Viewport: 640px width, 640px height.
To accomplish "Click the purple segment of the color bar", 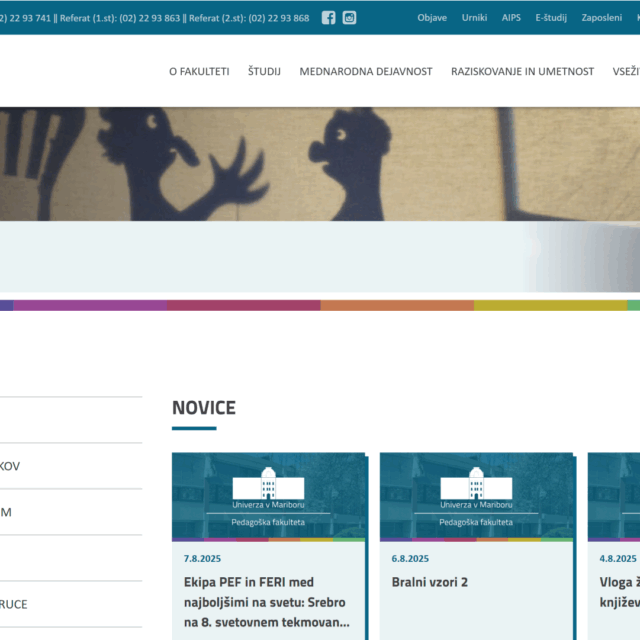I will [90, 305].
